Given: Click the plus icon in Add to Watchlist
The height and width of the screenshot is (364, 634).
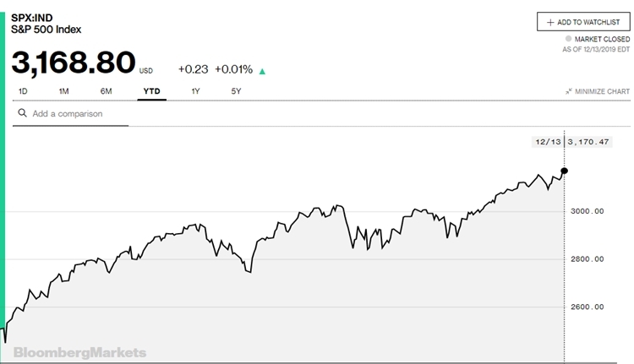Looking at the screenshot, I should pyautogui.click(x=550, y=22).
